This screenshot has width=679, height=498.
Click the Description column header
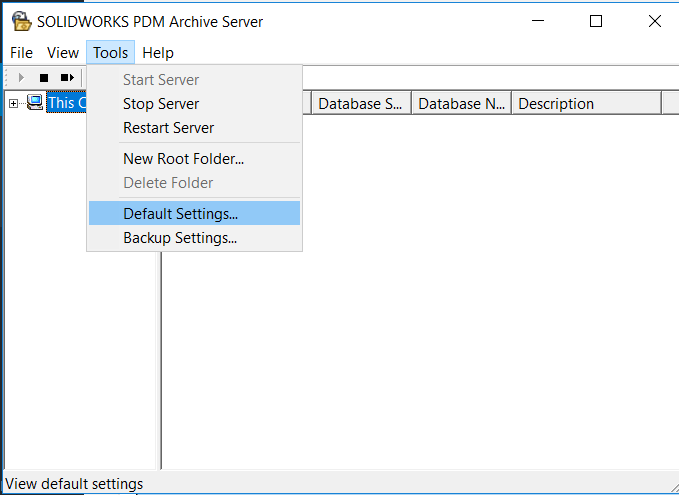(585, 103)
